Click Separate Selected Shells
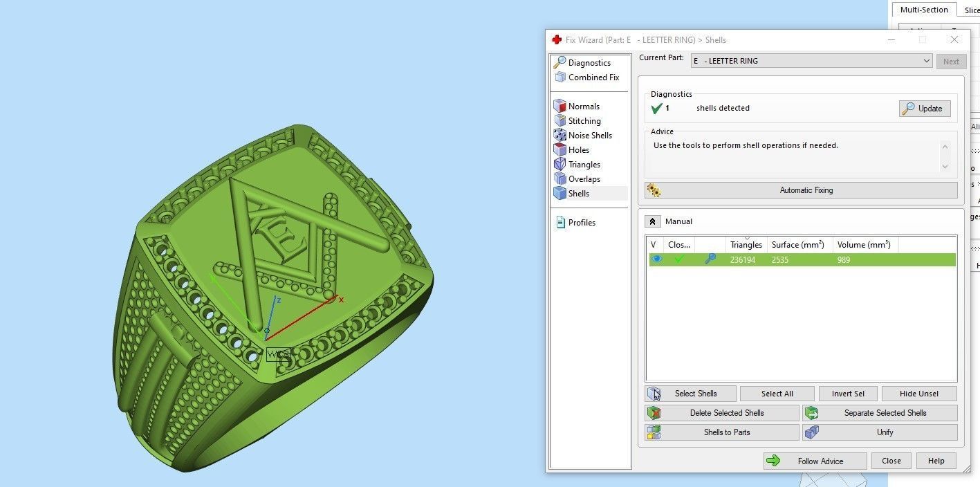The image size is (980, 487). (880, 413)
